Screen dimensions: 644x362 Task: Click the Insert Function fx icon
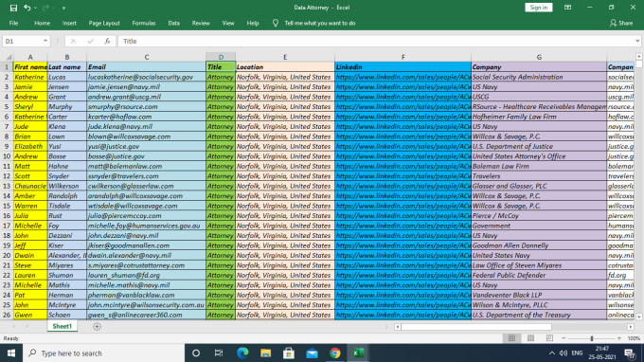107,41
